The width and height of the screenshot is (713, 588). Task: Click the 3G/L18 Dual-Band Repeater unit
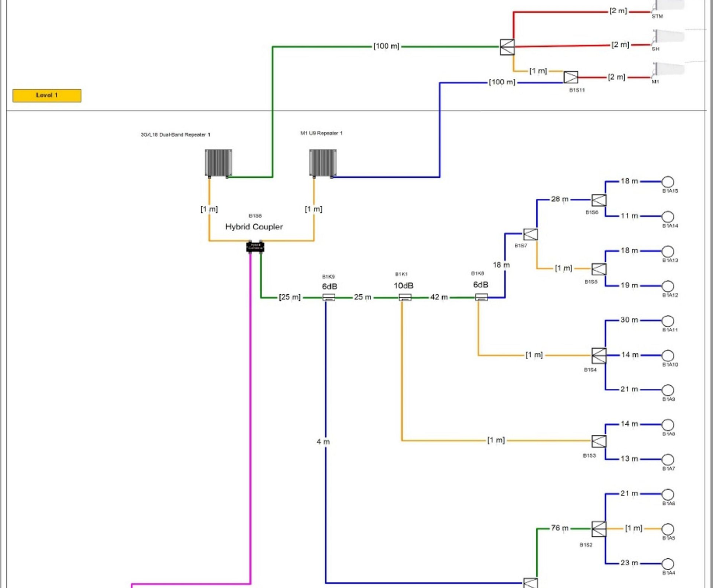(218, 163)
